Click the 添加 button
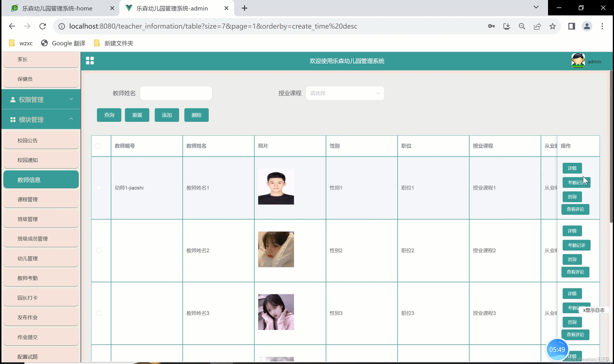614x364 pixels. (167, 115)
